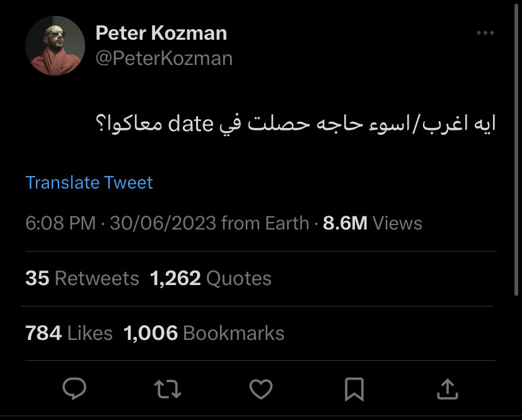Retweet using the arrows icon
The width and height of the screenshot is (522, 420).
tap(168, 389)
